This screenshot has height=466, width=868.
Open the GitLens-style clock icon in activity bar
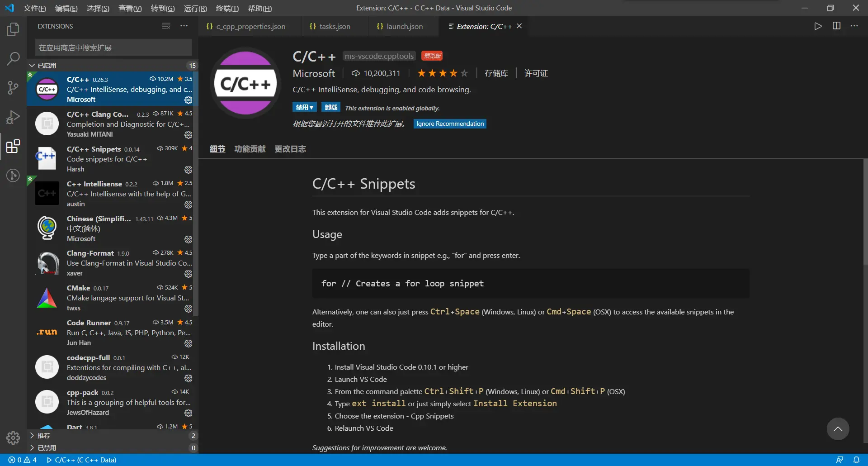pos(13,175)
